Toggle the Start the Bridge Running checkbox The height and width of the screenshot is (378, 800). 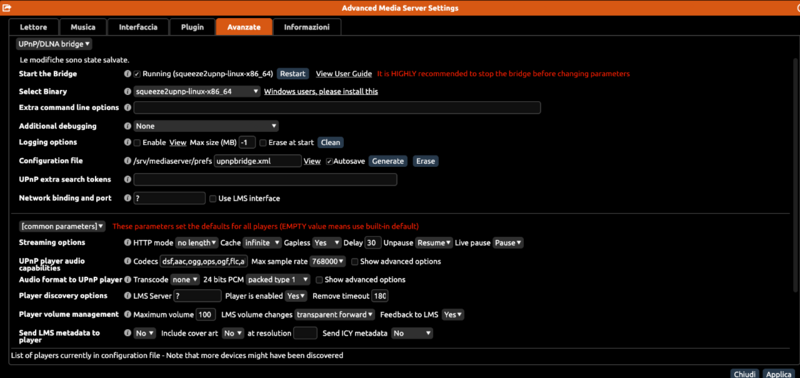(137, 74)
